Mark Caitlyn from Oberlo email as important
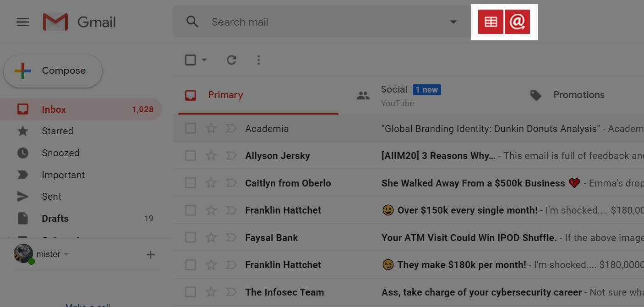 (231, 183)
